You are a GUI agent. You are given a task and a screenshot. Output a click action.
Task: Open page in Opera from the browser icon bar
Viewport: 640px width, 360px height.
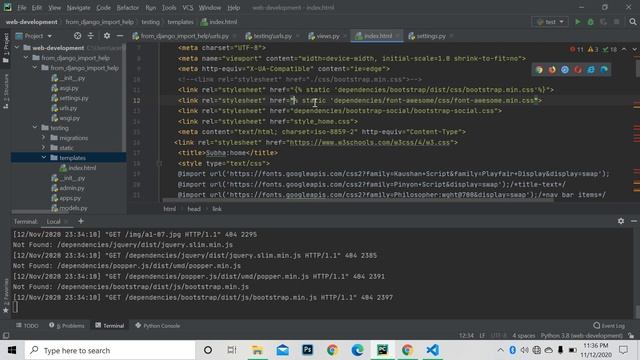click(578, 69)
